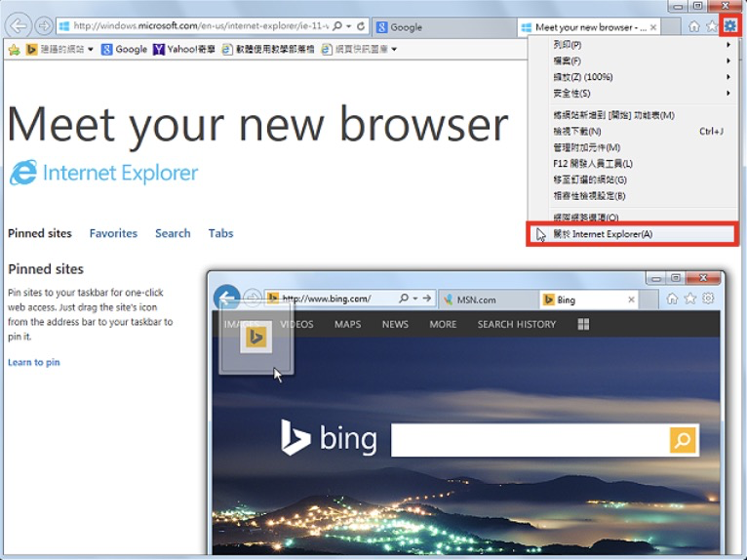Expand the 檔案(F) submenu
This screenshot has height=560, width=747.
(x=727, y=60)
